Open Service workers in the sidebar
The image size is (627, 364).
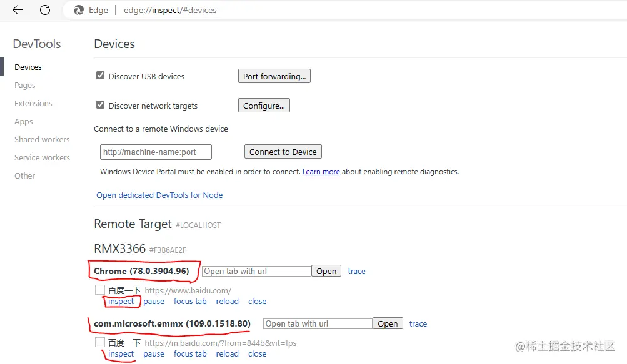coord(42,158)
